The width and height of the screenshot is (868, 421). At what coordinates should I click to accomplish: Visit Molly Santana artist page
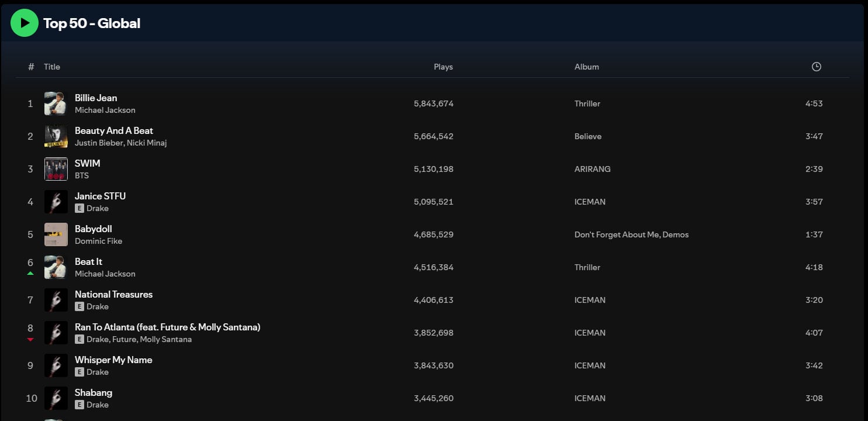(x=165, y=339)
